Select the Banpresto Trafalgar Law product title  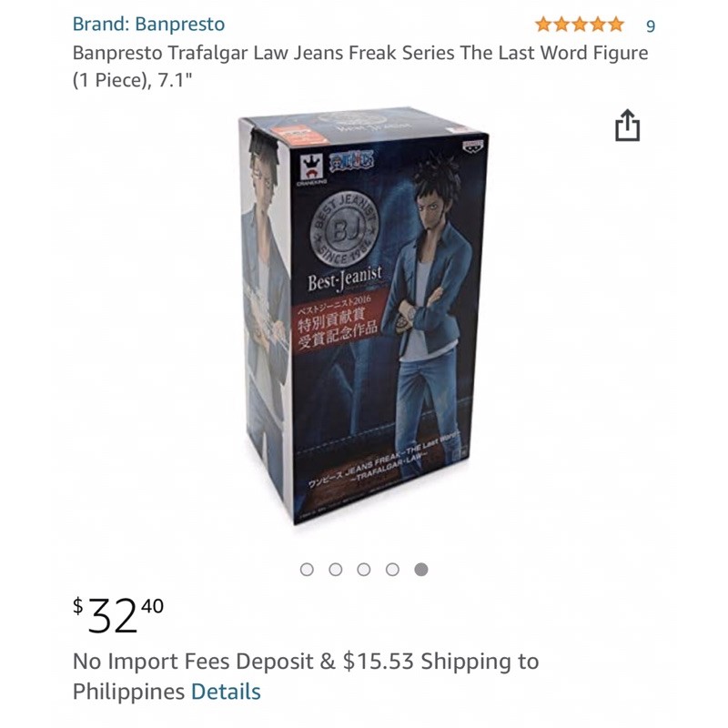click(360, 66)
